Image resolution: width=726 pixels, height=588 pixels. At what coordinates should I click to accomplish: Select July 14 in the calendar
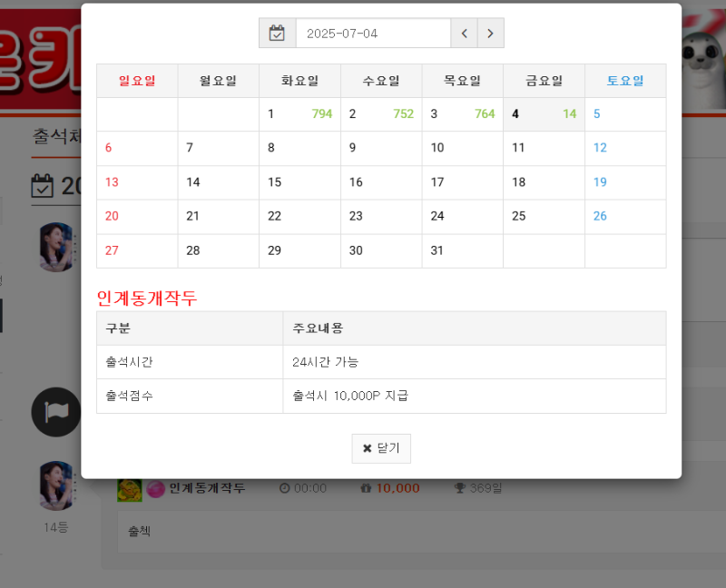pyautogui.click(x=219, y=182)
